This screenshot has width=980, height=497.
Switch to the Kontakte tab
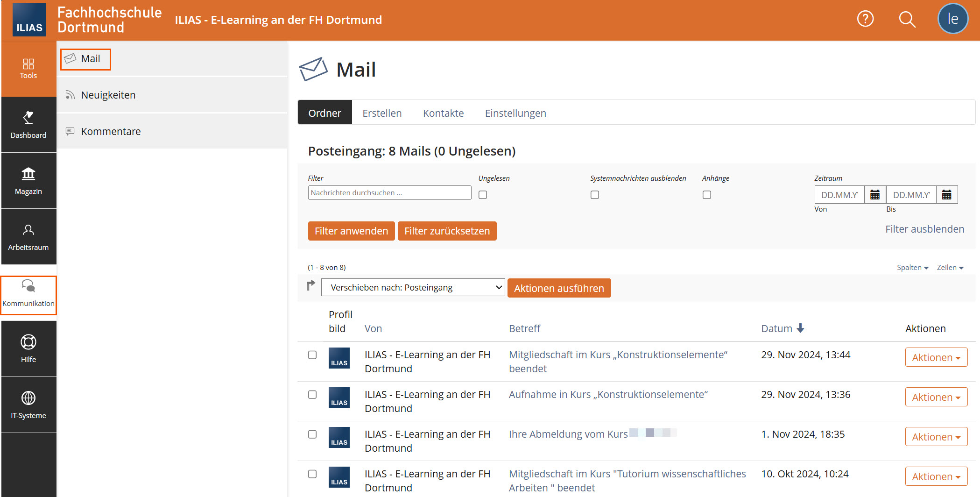coord(443,113)
